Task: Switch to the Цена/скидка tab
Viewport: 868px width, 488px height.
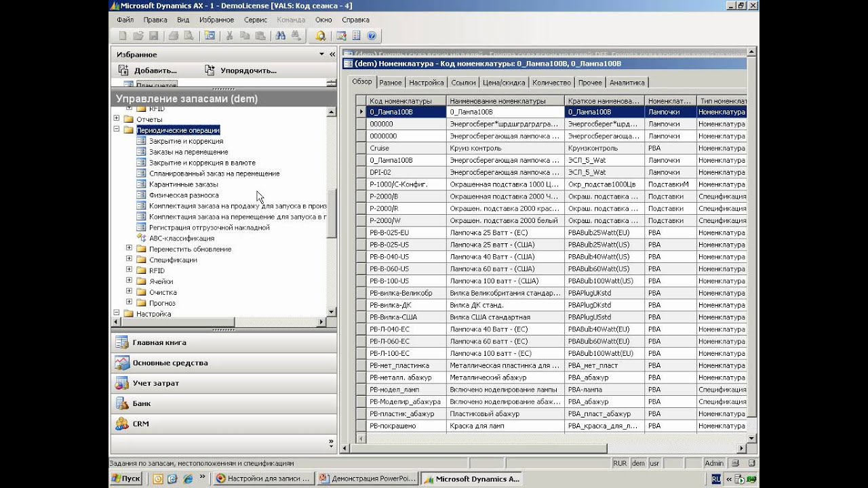Action: (x=504, y=83)
